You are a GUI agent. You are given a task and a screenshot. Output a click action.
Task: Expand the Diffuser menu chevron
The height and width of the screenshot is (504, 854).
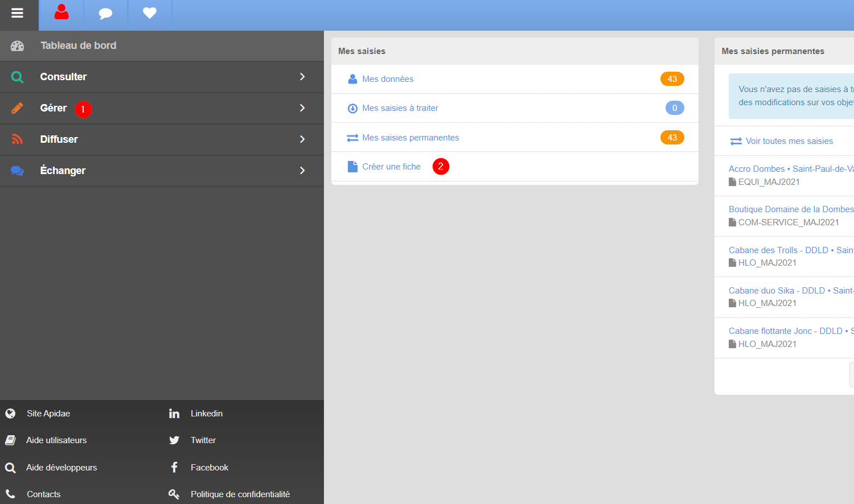coord(302,139)
